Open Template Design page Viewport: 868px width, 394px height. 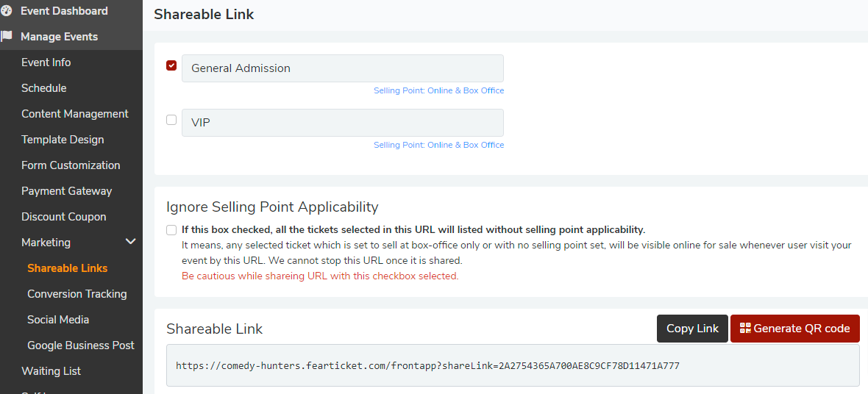(x=63, y=140)
